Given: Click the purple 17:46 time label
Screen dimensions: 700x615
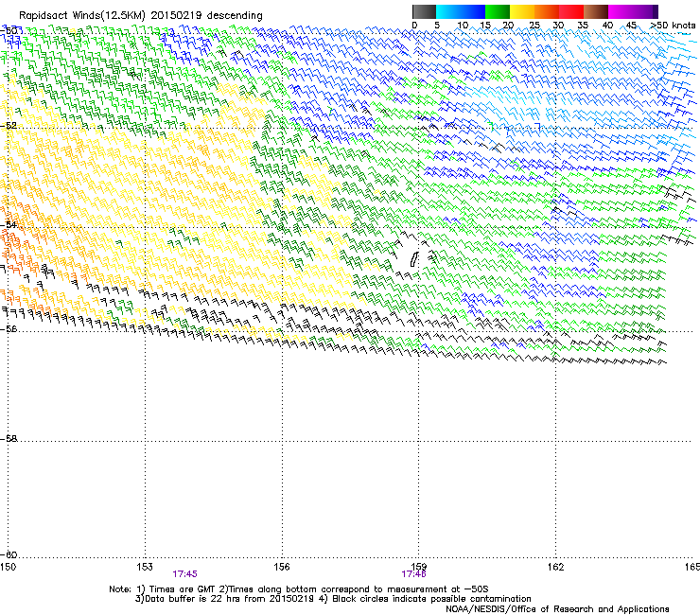Looking at the screenshot, I should [x=413, y=574].
